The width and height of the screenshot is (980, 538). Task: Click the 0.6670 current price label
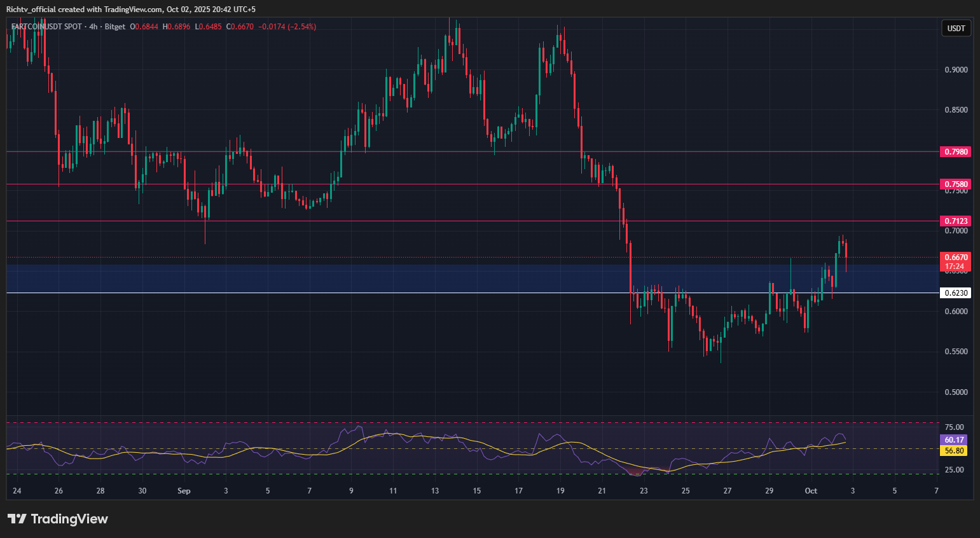(x=956, y=258)
